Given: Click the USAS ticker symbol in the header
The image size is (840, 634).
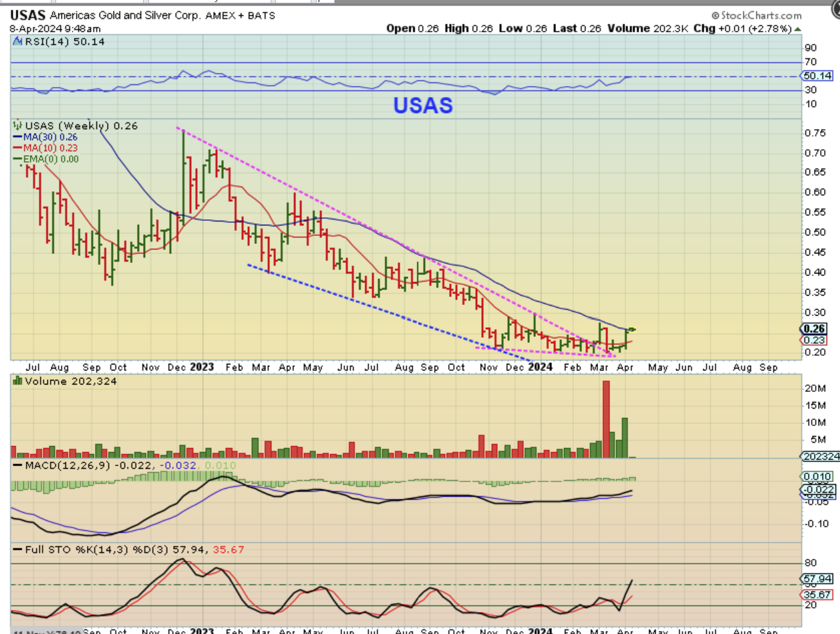Looking at the screenshot, I should (x=27, y=15).
